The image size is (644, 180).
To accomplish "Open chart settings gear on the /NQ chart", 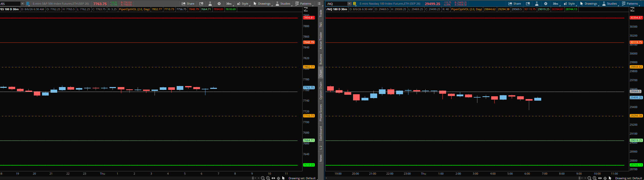I will point(546,4).
